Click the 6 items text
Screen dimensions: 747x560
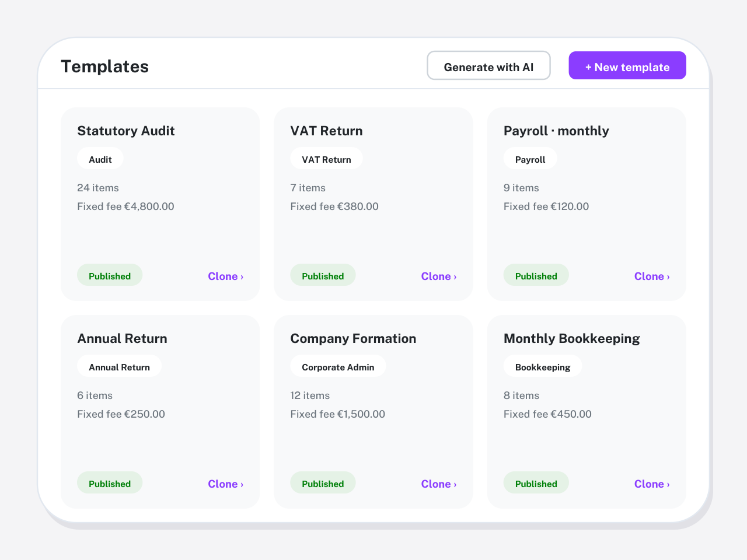[95, 395]
